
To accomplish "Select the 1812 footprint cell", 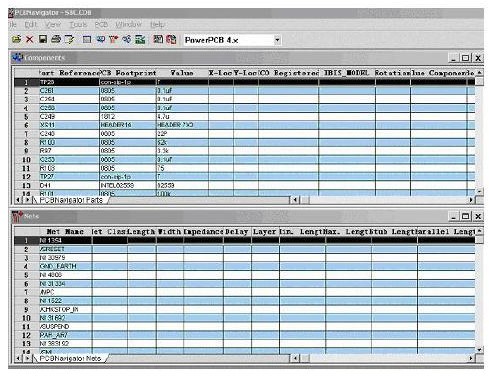I will click(x=128, y=116).
